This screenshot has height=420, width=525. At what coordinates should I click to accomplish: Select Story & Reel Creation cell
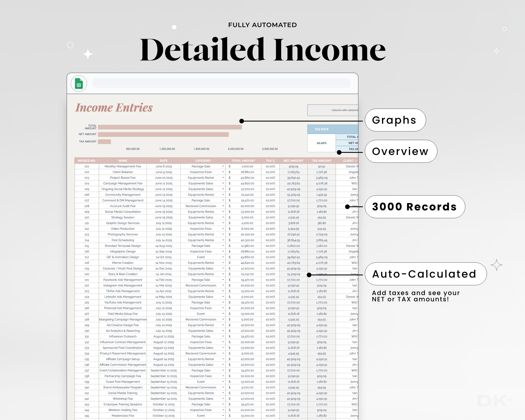tap(123, 274)
